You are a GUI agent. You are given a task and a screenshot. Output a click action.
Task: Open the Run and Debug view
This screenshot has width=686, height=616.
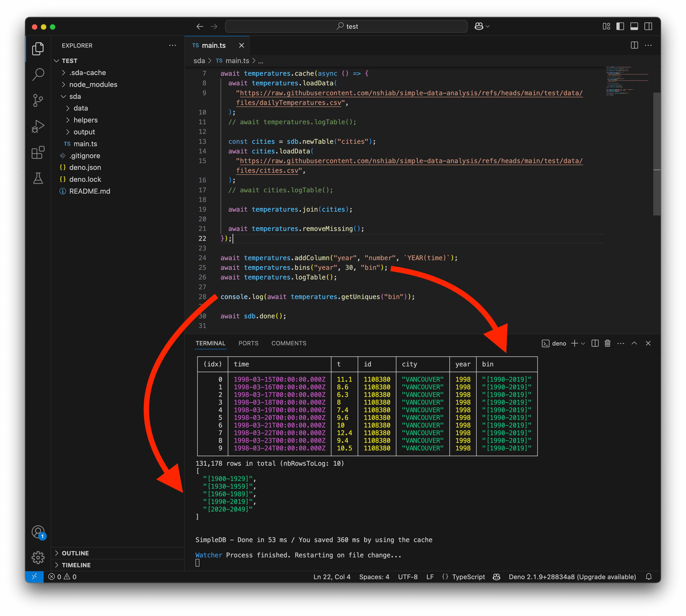38,126
